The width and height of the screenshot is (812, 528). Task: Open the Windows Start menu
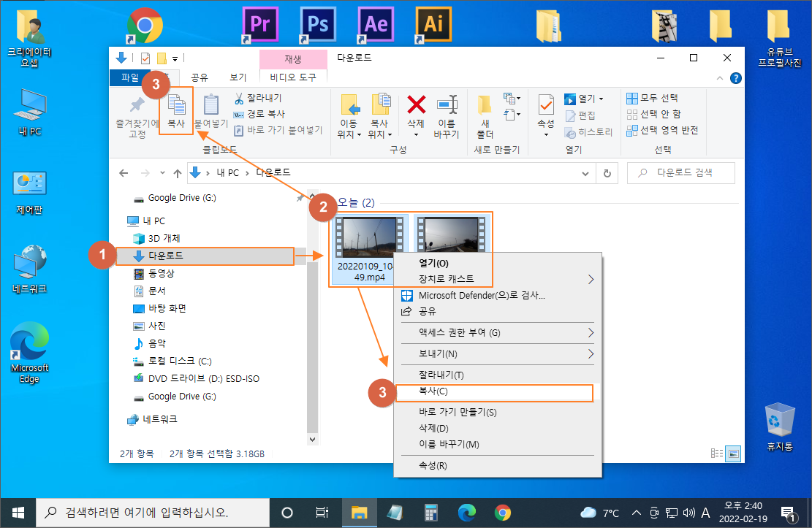pyautogui.click(x=18, y=513)
